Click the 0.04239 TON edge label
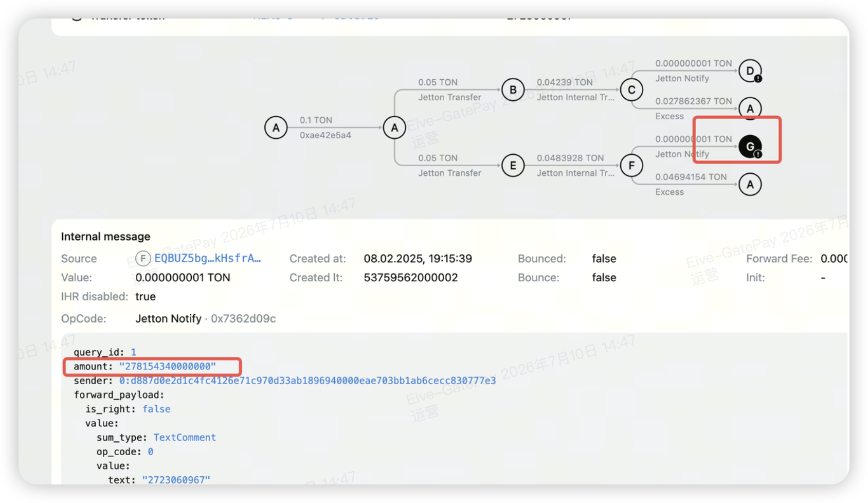868x503 pixels. (565, 82)
